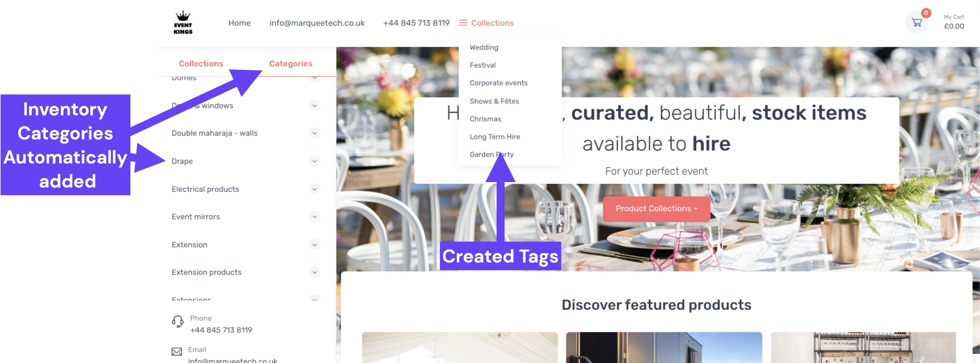The height and width of the screenshot is (363, 980).
Task: Click the phone headset icon
Action: pos(177,321)
